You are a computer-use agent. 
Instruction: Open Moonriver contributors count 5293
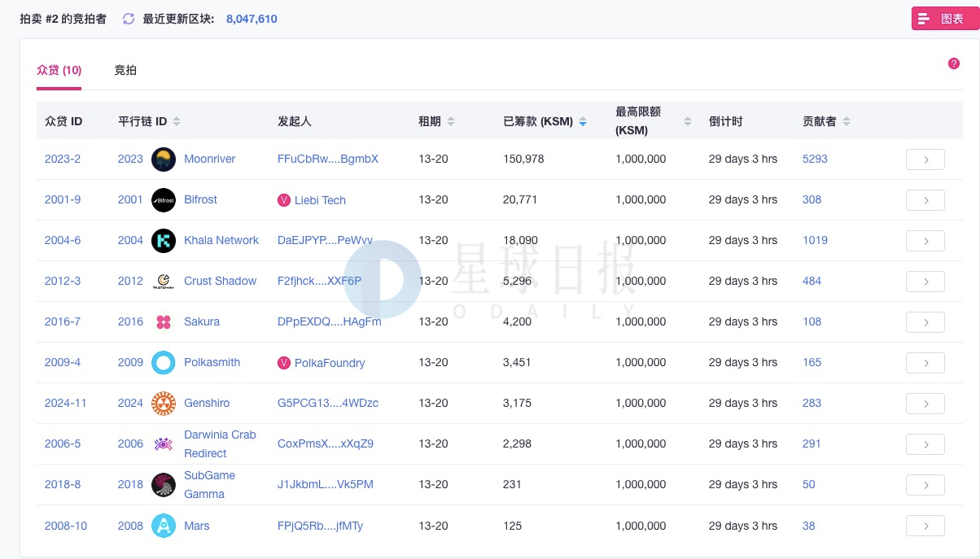(815, 159)
